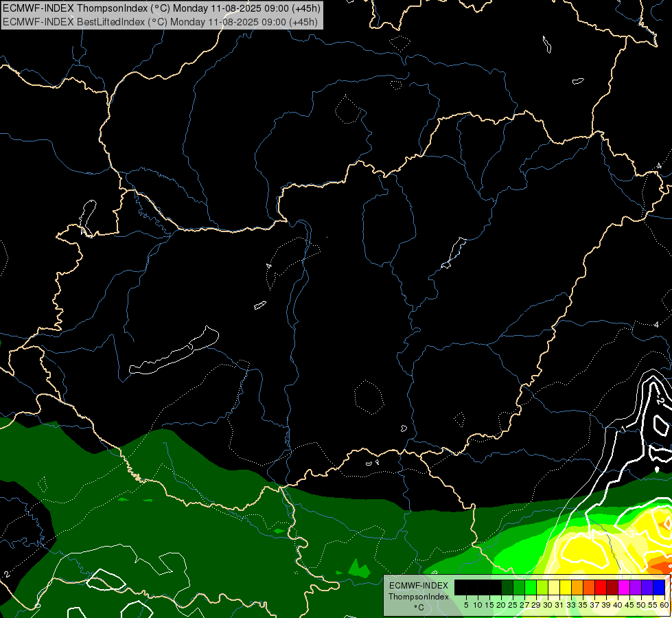The width and height of the screenshot is (672, 618).
Task: Click legend scale value '39'
Action: pyautogui.click(x=606, y=605)
